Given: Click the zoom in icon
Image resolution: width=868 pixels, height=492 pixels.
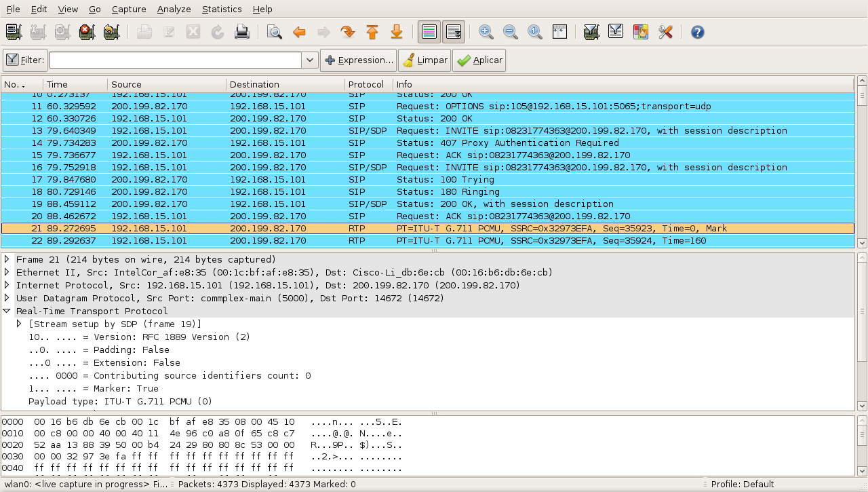Looking at the screenshot, I should pyautogui.click(x=486, y=32).
